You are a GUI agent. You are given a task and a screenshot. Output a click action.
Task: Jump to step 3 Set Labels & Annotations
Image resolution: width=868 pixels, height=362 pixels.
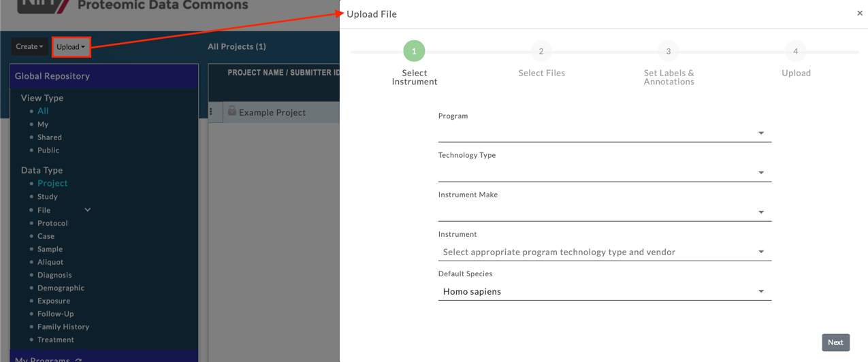pyautogui.click(x=668, y=52)
